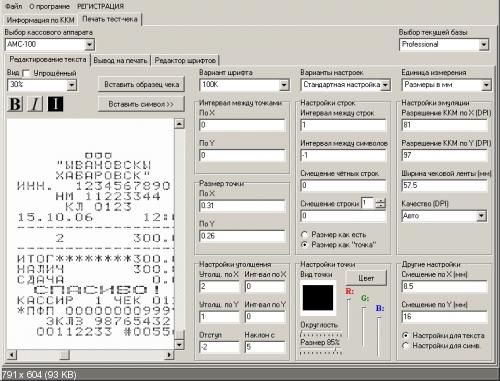
Task: Open the Professional database dropdown
Action: [484, 44]
